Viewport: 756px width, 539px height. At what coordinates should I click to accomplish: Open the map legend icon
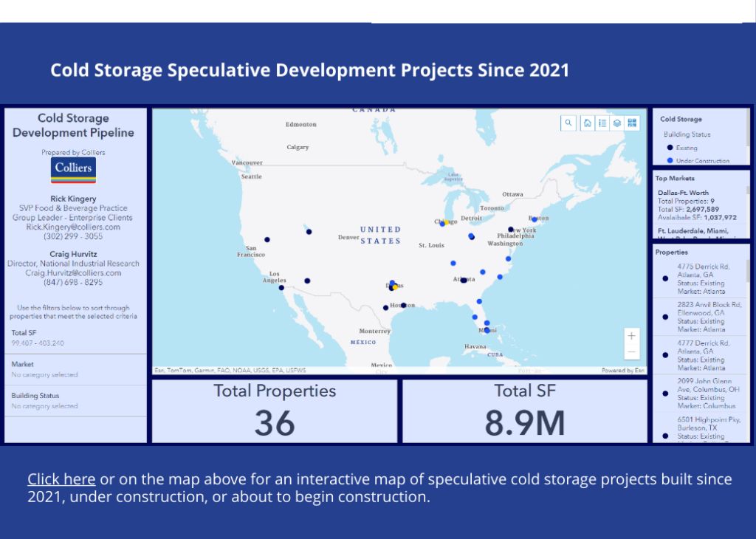coord(603,123)
